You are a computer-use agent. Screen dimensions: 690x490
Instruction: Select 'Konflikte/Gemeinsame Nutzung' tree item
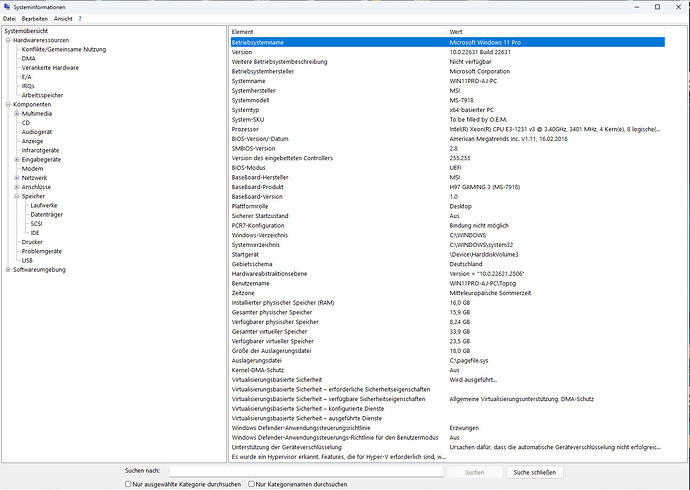62,49
